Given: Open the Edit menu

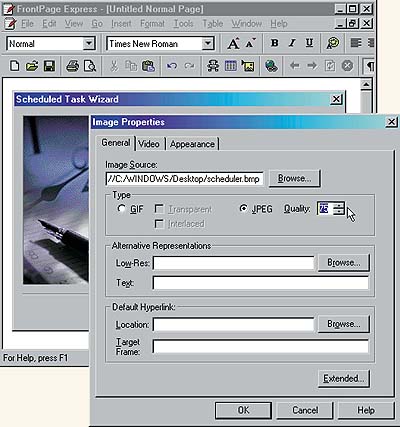Looking at the screenshot, I should [49, 24].
